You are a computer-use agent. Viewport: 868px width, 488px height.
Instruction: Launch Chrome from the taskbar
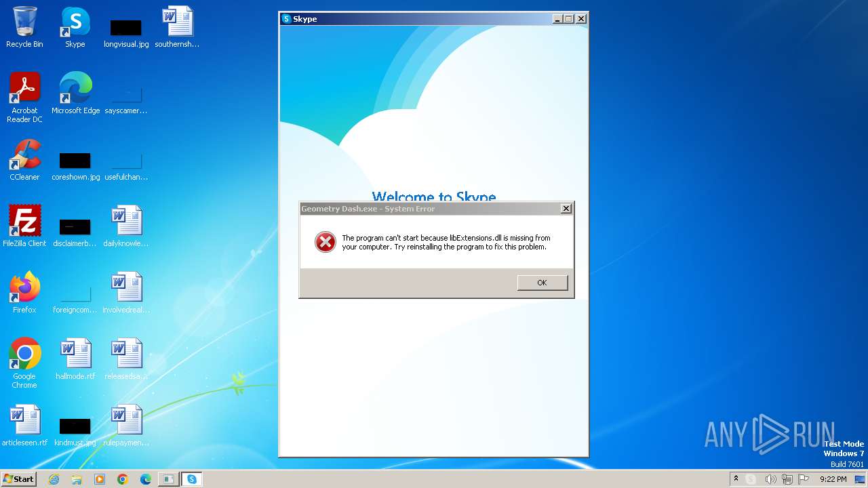tap(123, 479)
